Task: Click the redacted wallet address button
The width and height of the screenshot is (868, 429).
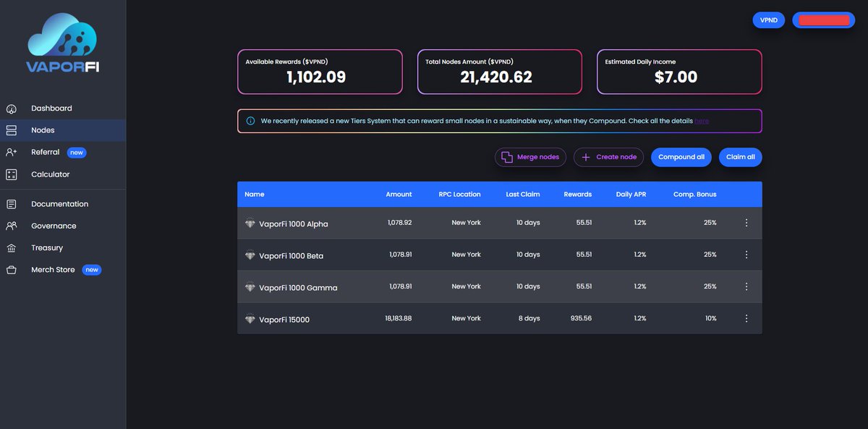Action: (823, 20)
